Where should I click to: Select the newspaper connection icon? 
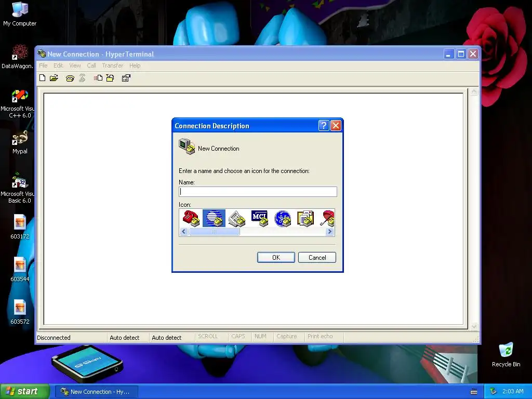(237, 218)
